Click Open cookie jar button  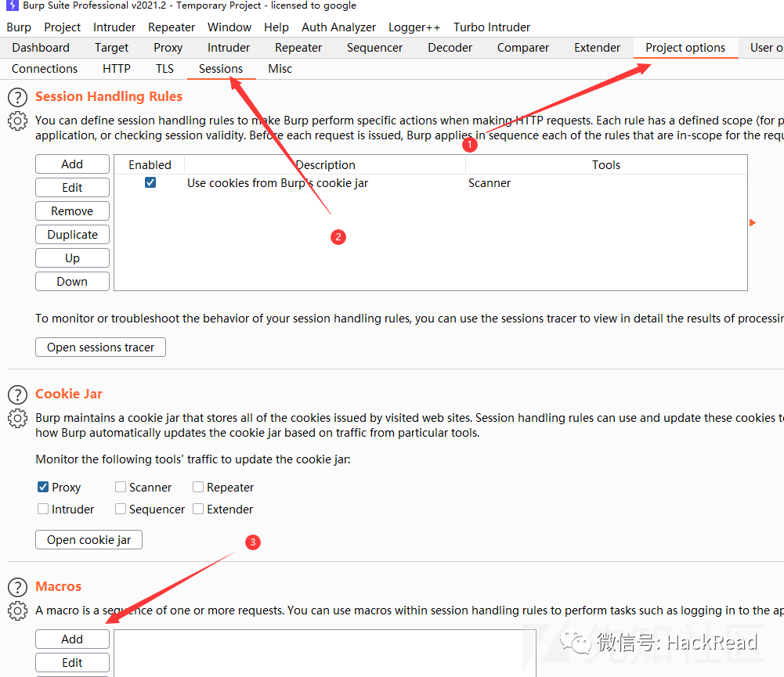(x=89, y=540)
